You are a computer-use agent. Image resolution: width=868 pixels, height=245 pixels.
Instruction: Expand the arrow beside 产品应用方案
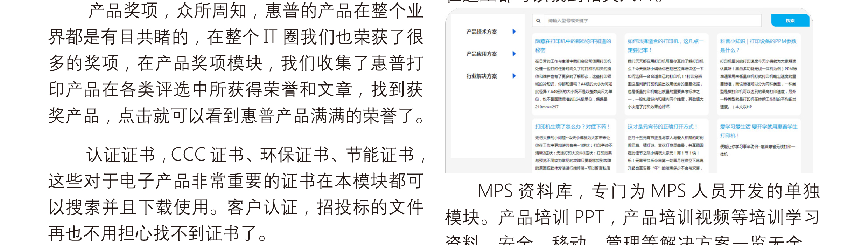point(514,54)
